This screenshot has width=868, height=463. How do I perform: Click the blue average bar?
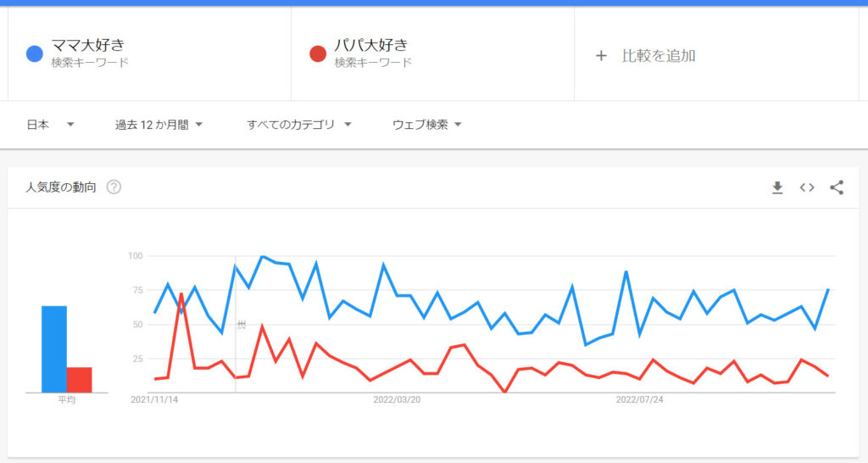pos(54,349)
